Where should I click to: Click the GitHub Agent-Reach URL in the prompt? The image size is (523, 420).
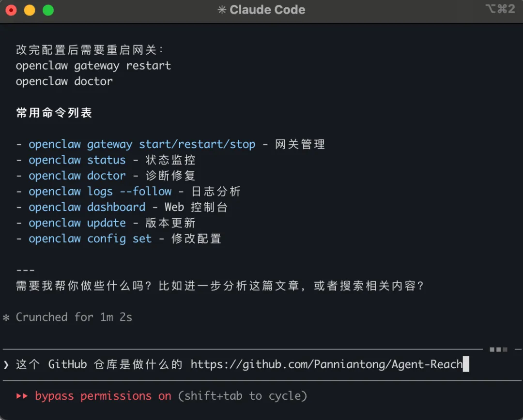[326, 364]
